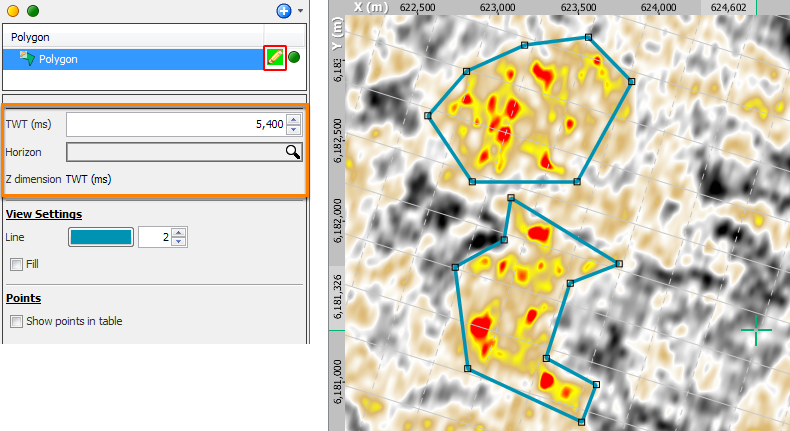Click the Points heading
The image size is (790, 431).
tap(23, 298)
